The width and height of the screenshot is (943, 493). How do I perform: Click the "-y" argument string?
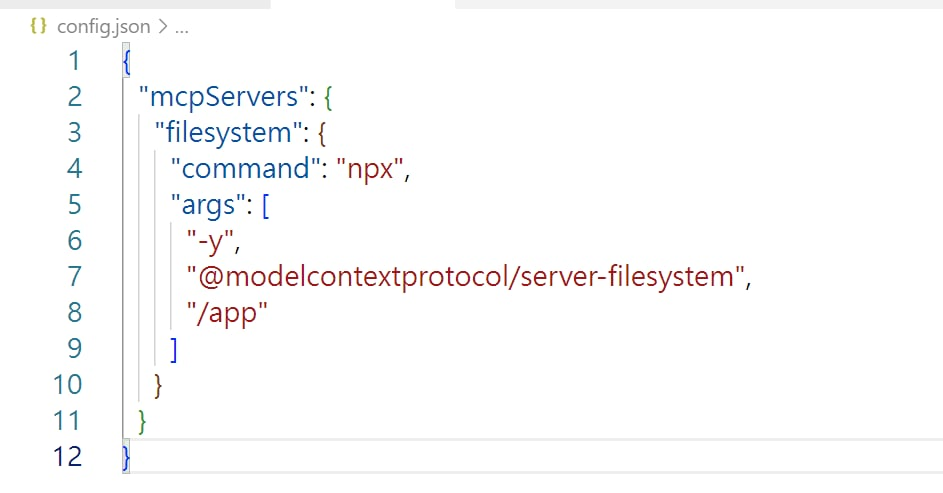point(214,241)
